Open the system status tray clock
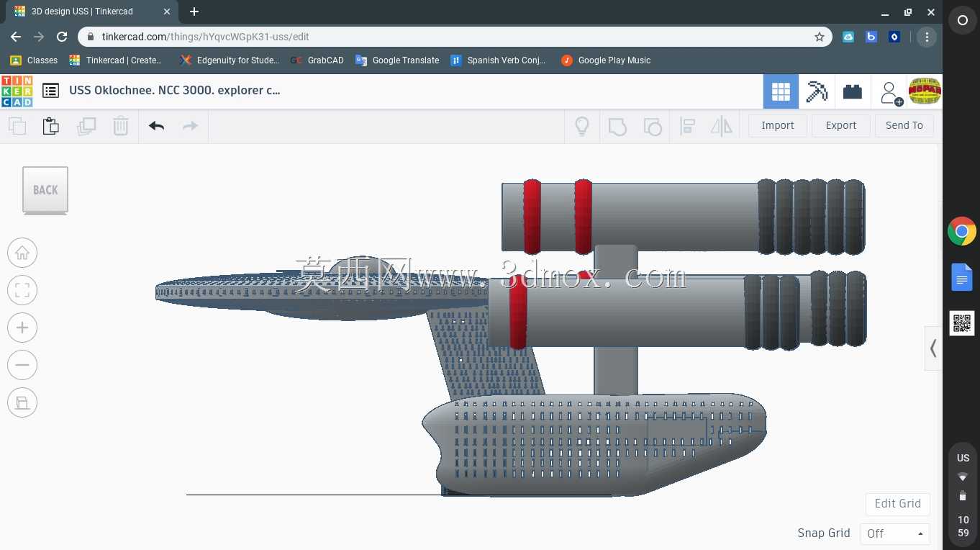Screen dimensions: 980x550 [x=963, y=495]
